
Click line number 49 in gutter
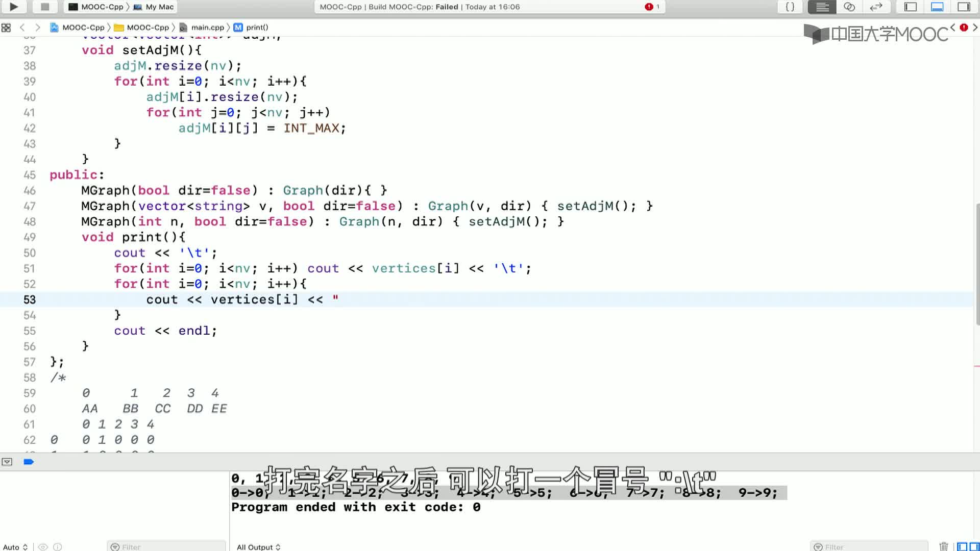coord(30,237)
